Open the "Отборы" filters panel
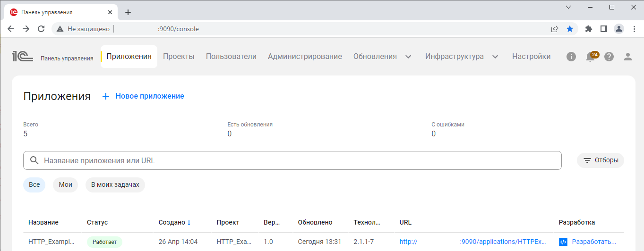Screen dimensions: 644x251 601,160
